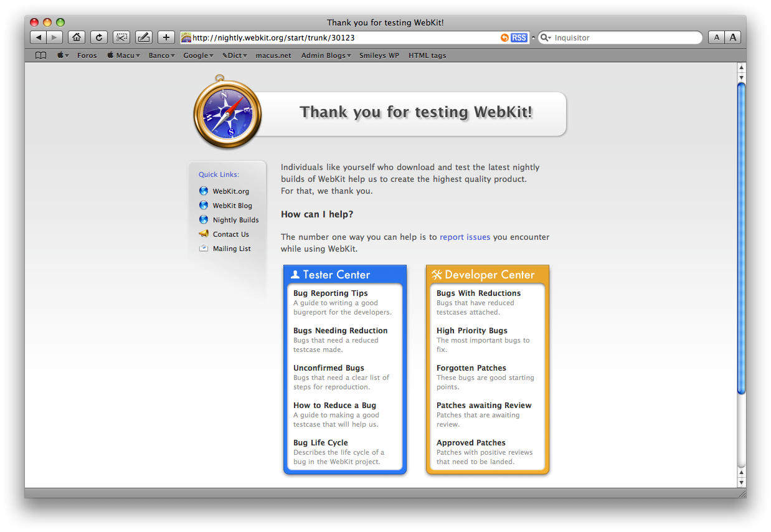Click the pencil edit toolbar icon

pos(143,37)
